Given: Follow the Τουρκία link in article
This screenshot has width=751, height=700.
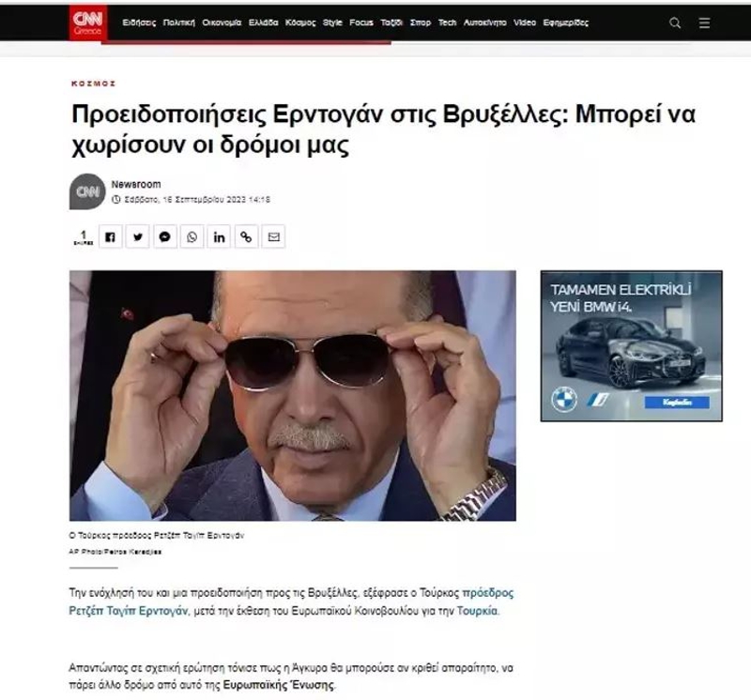Looking at the screenshot, I should click(x=478, y=611).
